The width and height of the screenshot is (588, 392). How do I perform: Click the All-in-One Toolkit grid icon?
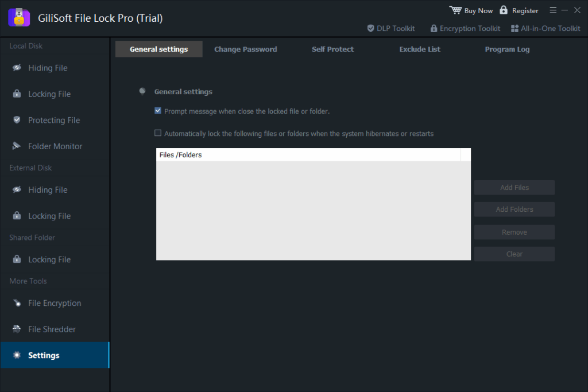[x=514, y=28]
